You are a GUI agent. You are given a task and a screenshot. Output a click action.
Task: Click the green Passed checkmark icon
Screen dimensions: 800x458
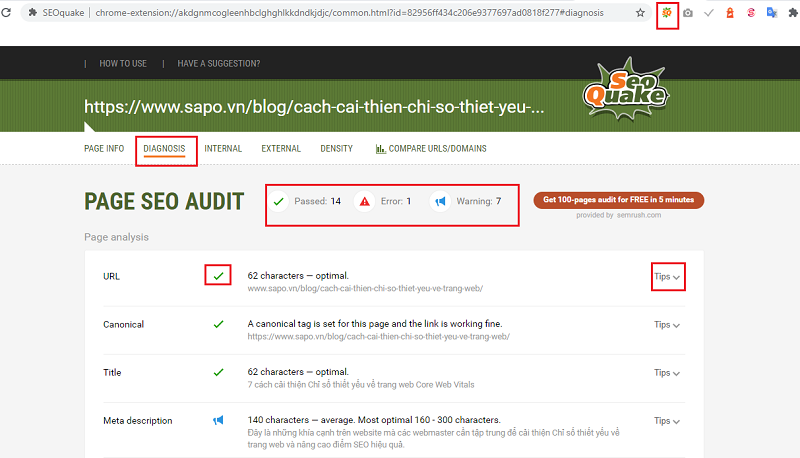279,201
